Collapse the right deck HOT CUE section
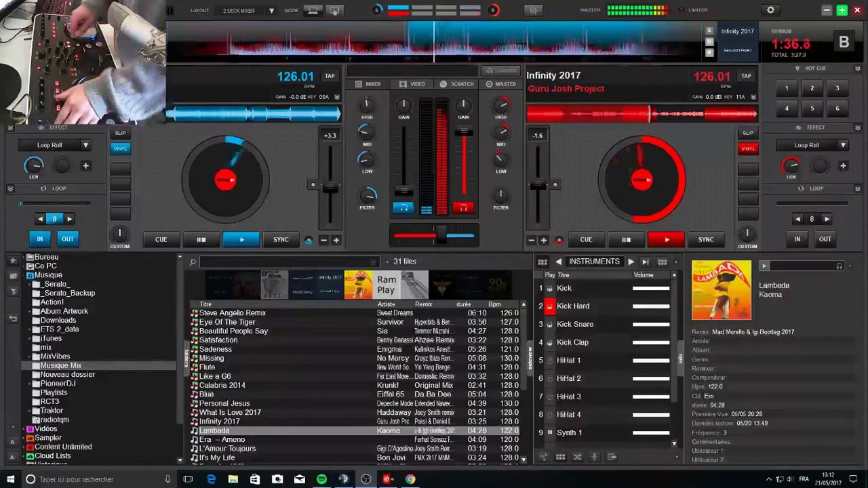Viewport: 868px width, 488px height. (859, 68)
